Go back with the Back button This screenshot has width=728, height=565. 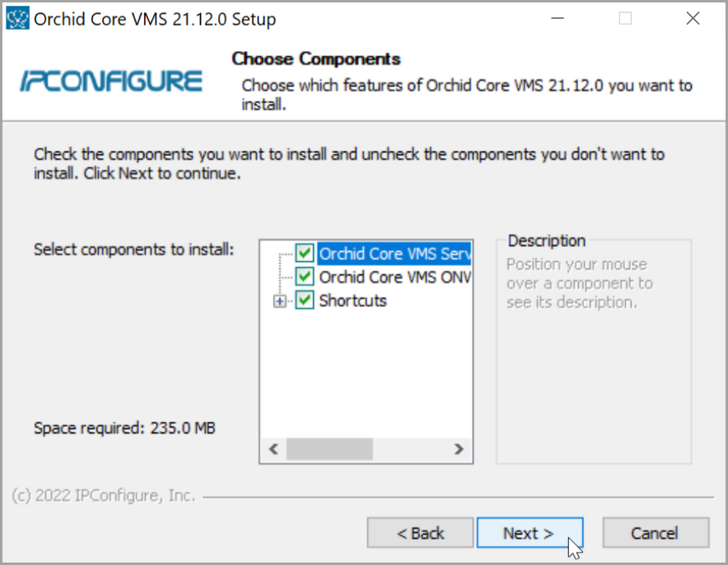tap(420, 534)
